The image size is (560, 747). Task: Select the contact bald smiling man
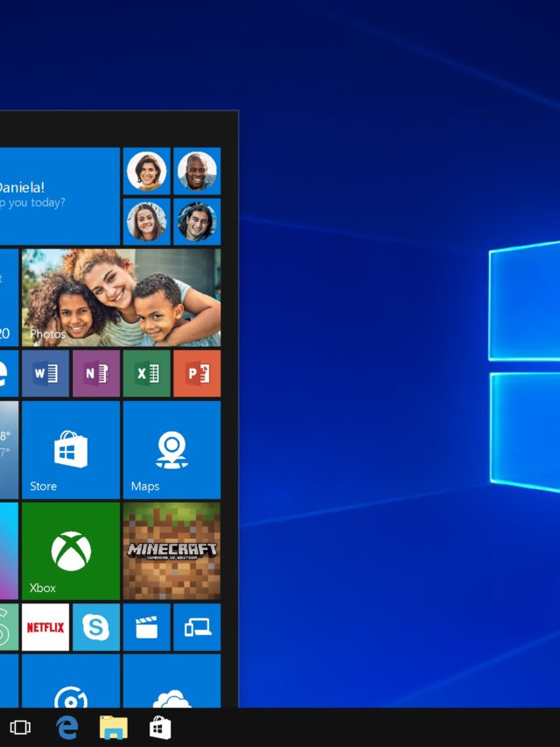(x=197, y=171)
